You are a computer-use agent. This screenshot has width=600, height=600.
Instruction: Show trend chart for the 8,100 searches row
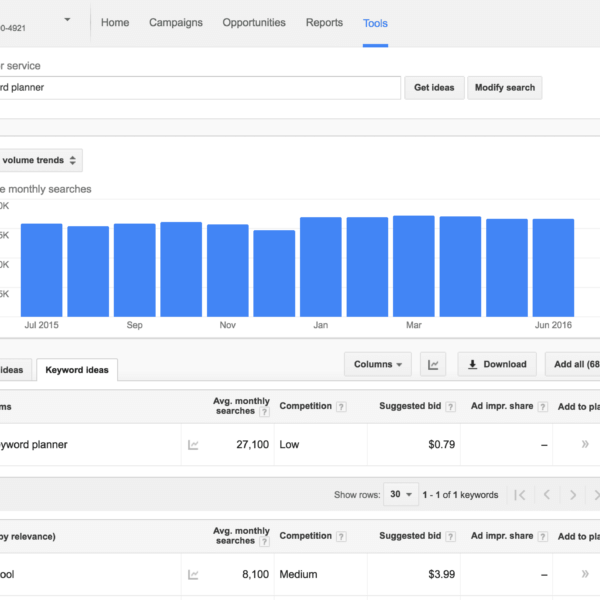click(x=193, y=574)
